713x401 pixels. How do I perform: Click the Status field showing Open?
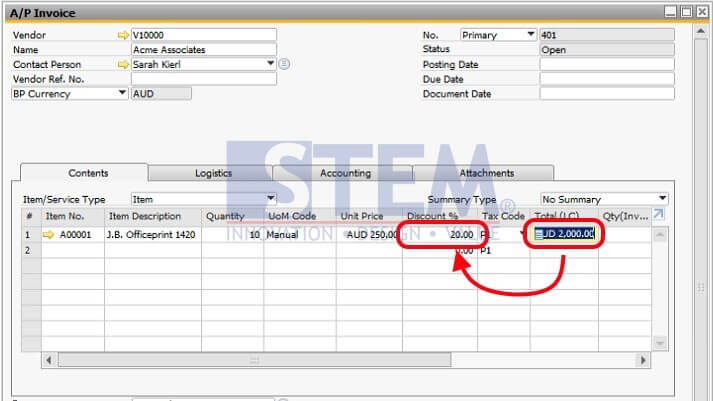pos(607,50)
